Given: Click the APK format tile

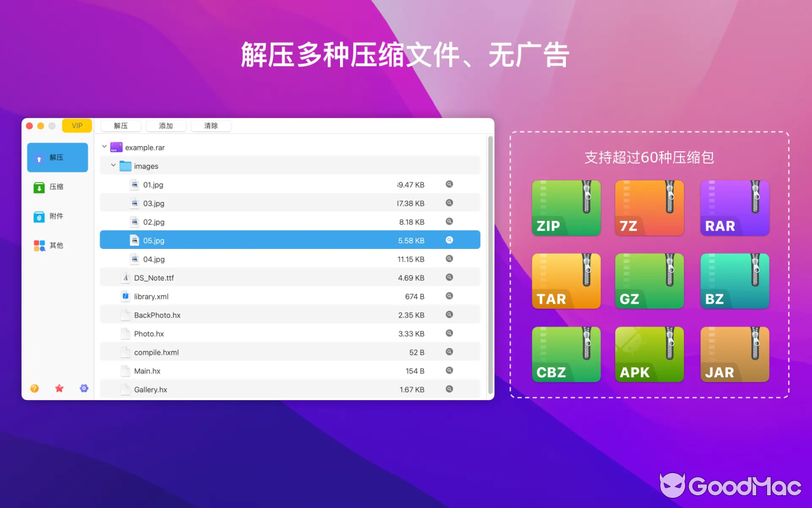Looking at the screenshot, I should (x=649, y=354).
